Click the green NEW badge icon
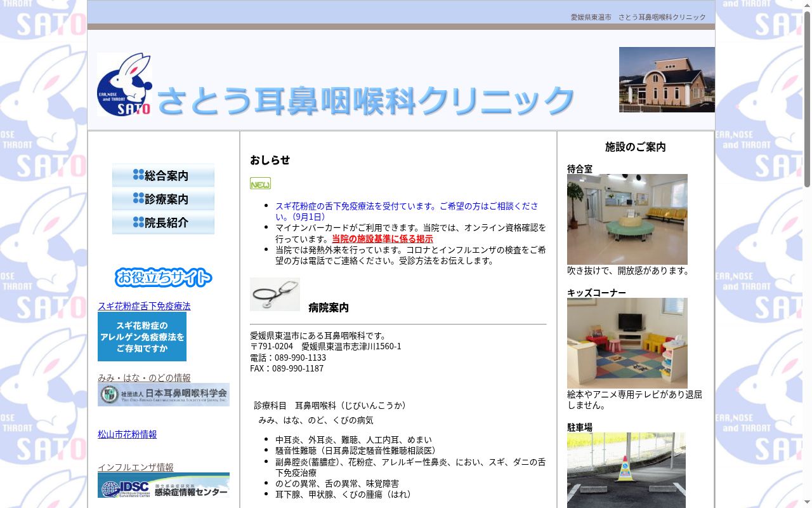812x508 pixels. pos(260,184)
